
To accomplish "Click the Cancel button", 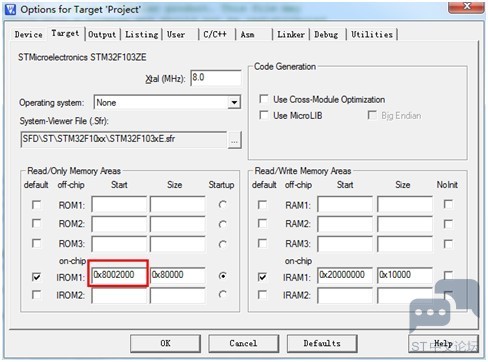I will click(243, 343).
